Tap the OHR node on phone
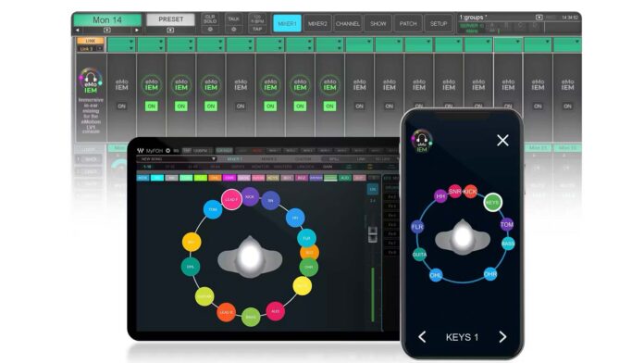644x363 pixels. coord(490,274)
